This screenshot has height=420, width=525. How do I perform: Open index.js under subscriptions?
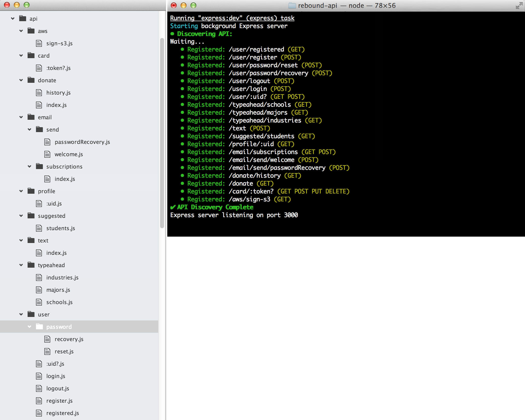[65, 179]
